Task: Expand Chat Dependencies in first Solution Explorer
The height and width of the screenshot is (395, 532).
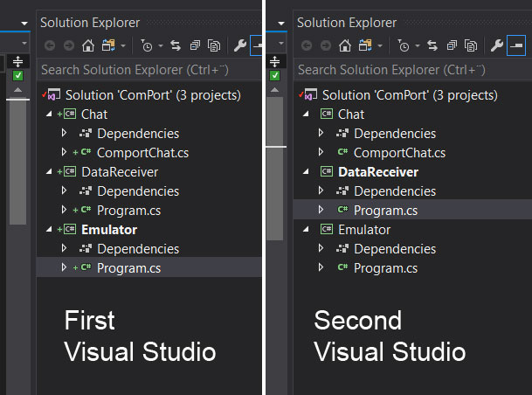Action: 64,133
